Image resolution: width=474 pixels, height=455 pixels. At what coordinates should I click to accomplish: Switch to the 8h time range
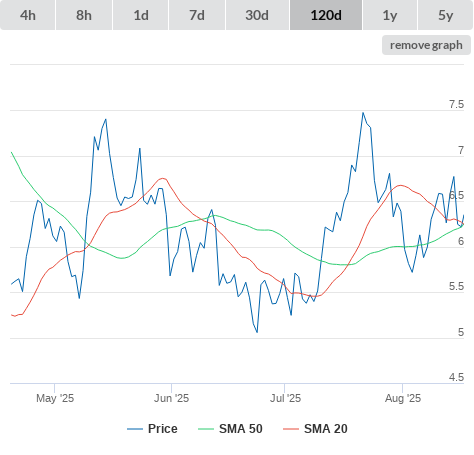84,15
